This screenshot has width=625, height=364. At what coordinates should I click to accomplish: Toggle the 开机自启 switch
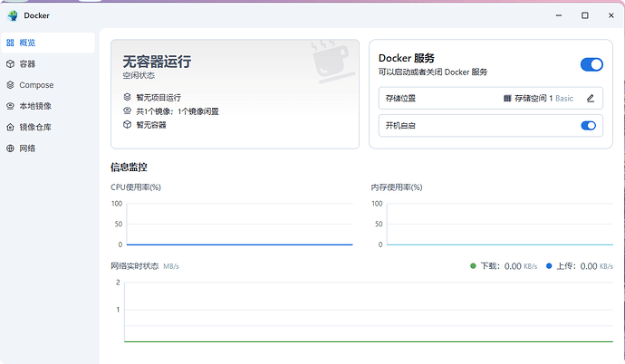(x=589, y=126)
